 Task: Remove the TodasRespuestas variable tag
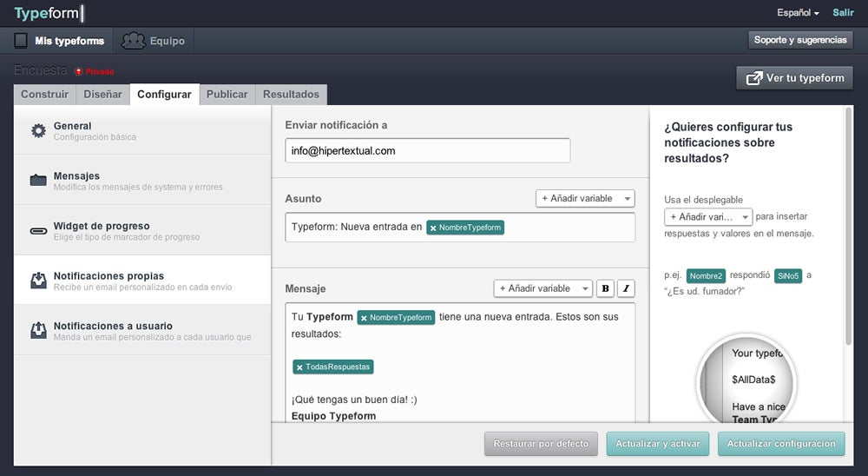tap(299, 367)
